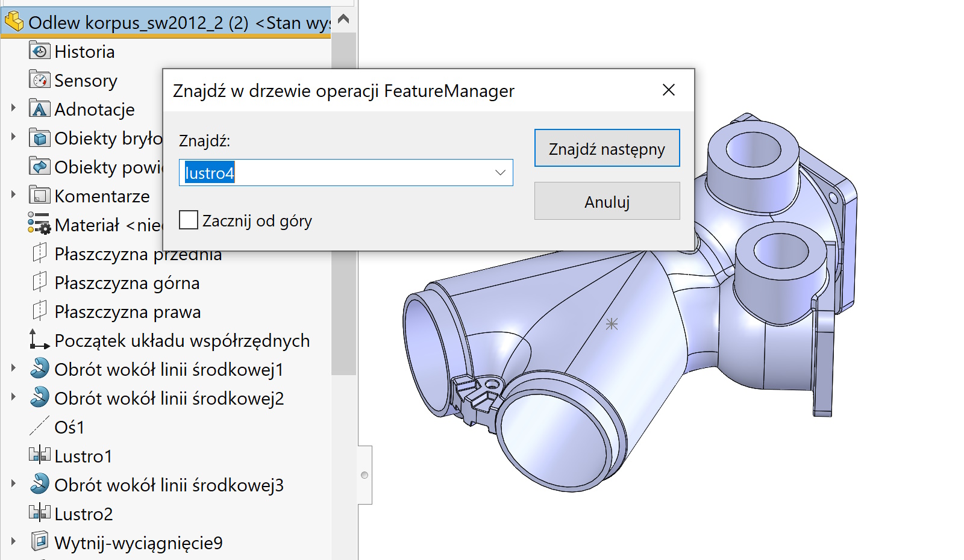Enable the Zacznij od góry checkbox
Viewport: 964px width, 560px height.
(x=188, y=220)
